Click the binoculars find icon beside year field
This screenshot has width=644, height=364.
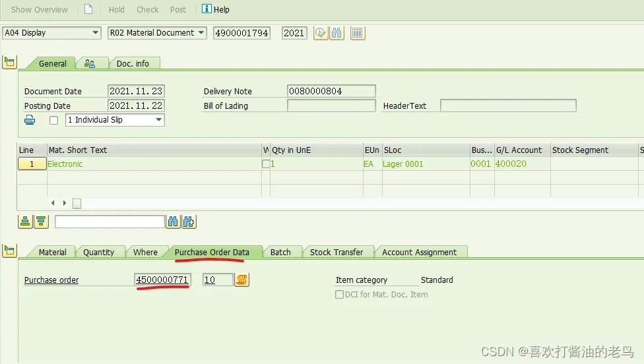(337, 33)
